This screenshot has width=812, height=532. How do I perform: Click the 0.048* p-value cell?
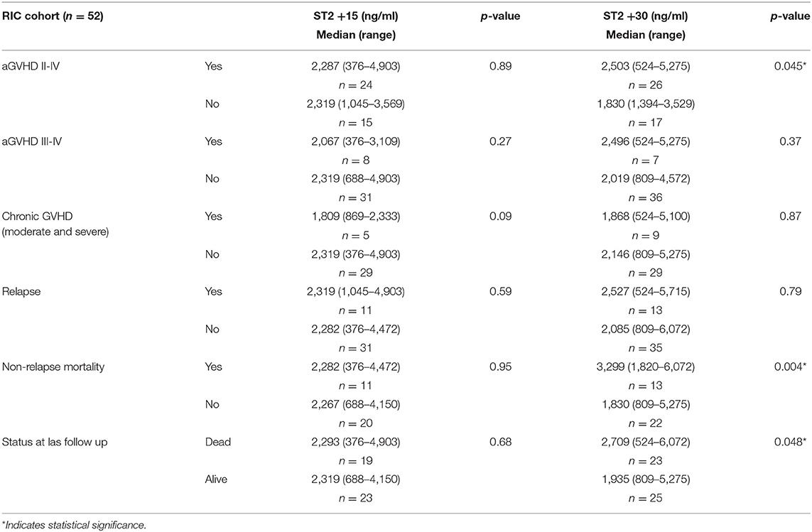click(x=792, y=442)
